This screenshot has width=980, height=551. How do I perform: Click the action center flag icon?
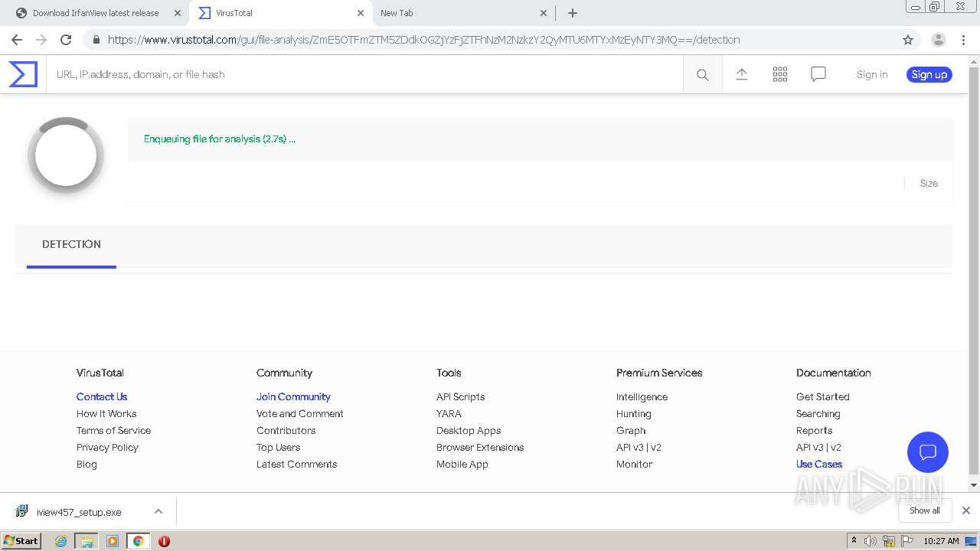907,541
